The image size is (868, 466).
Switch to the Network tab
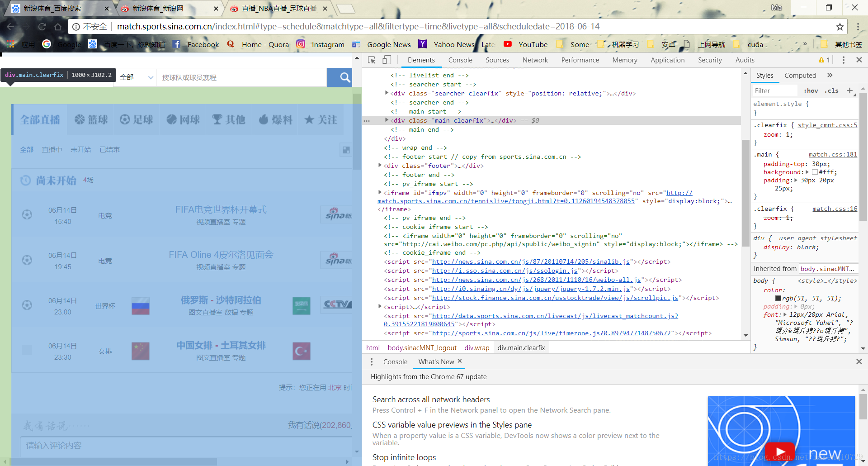pos(535,60)
